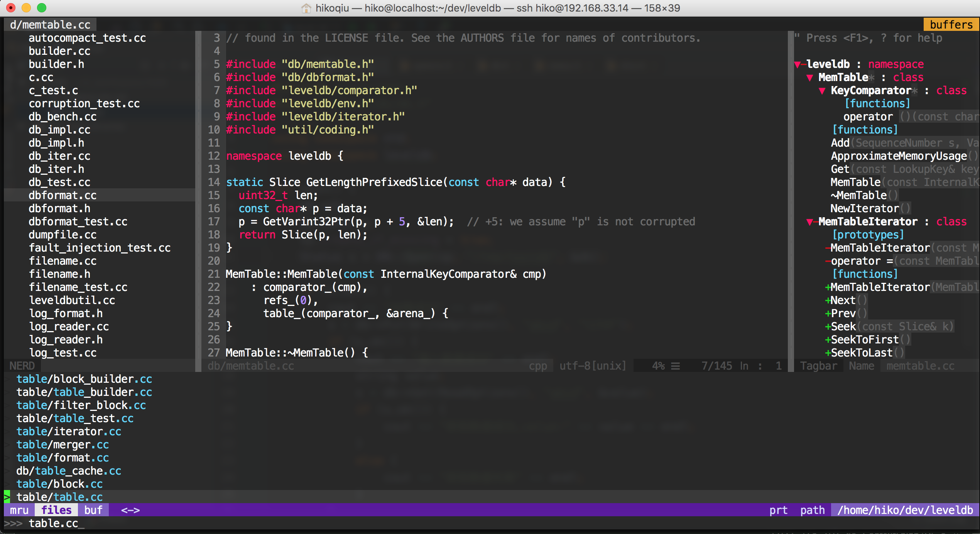Screen dimensions: 980x534
Task: Open dbformat.cc in the NERDTree list
Action: [x=63, y=195]
